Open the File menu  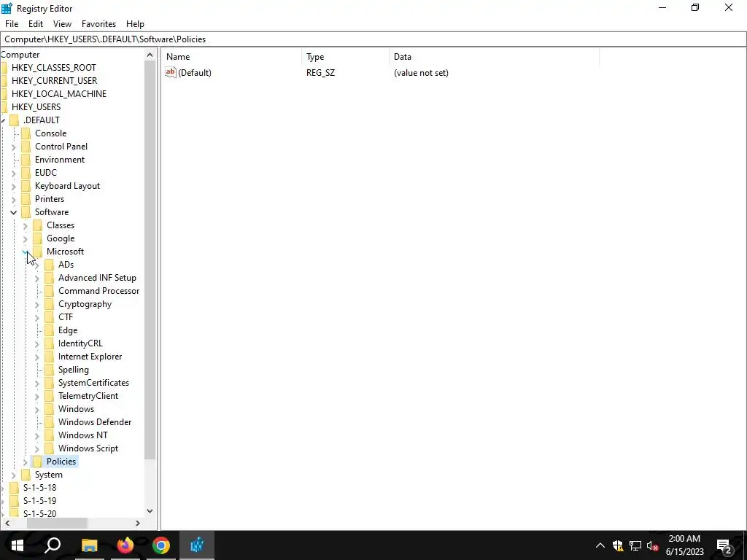pos(12,24)
